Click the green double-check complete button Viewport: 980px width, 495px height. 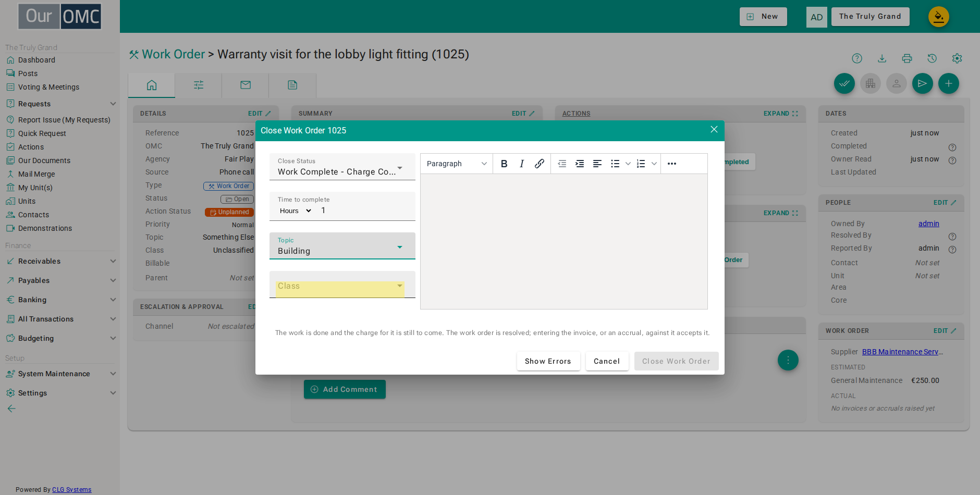[844, 83]
